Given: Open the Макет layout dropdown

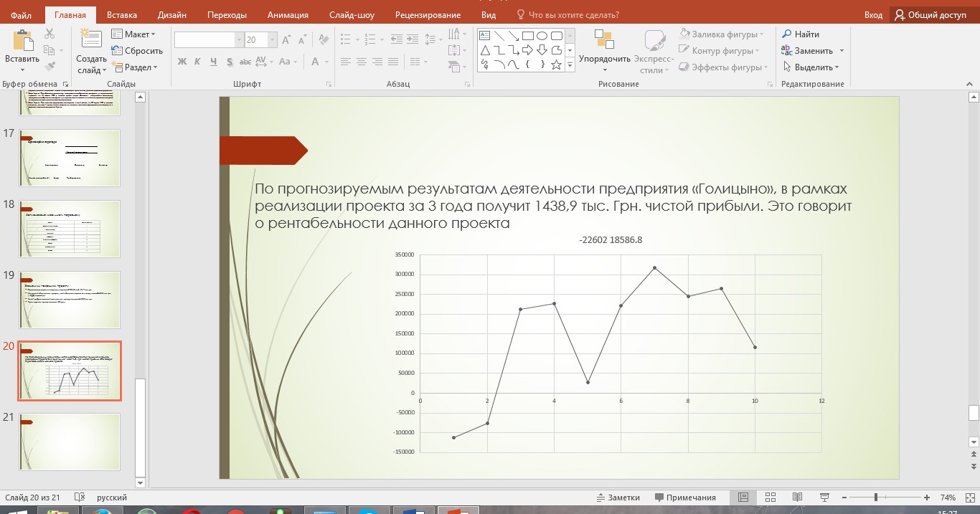Looking at the screenshot, I should pyautogui.click(x=133, y=34).
